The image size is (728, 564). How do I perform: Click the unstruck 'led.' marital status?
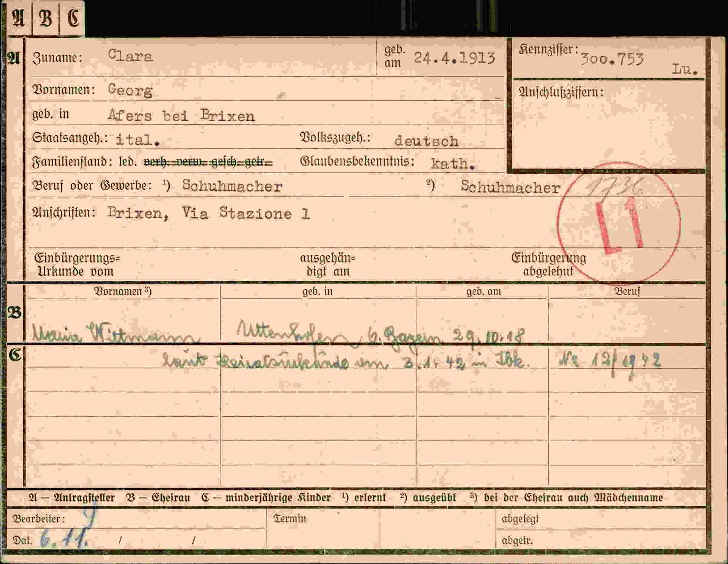coord(128,162)
